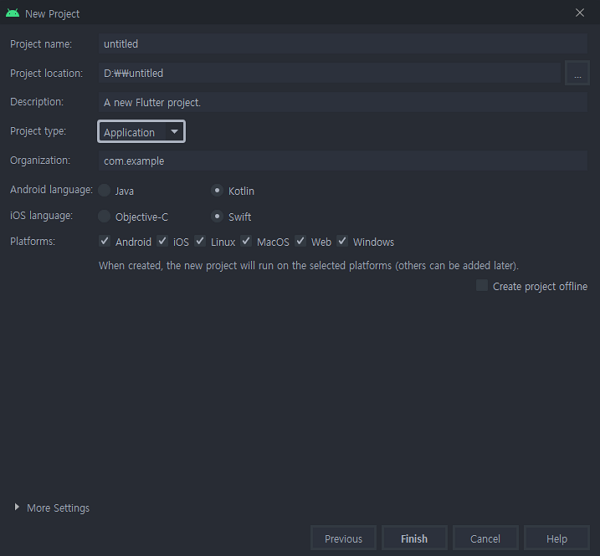Uncheck the Android platform checkbox

click(104, 241)
